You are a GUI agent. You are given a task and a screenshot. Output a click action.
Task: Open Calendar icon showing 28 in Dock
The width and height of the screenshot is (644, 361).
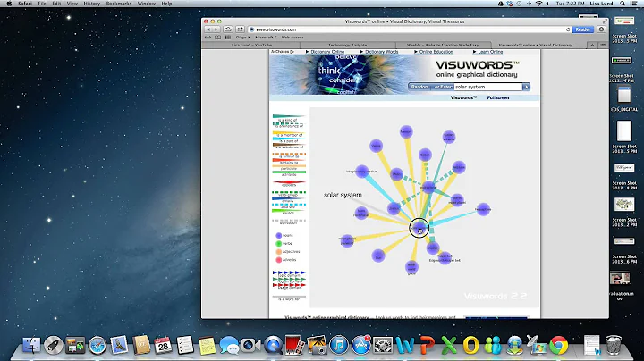coord(163,345)
